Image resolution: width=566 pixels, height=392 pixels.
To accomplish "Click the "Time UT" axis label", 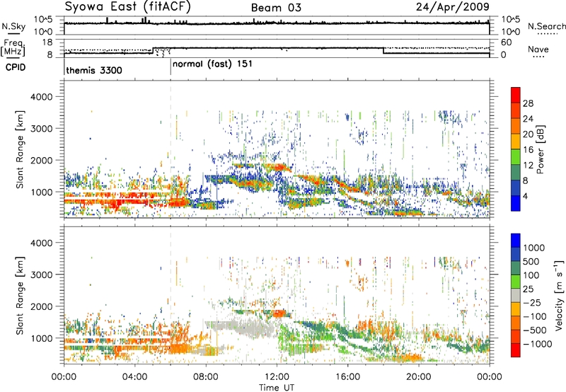I will pyautogui.click(x=277, y=388).
